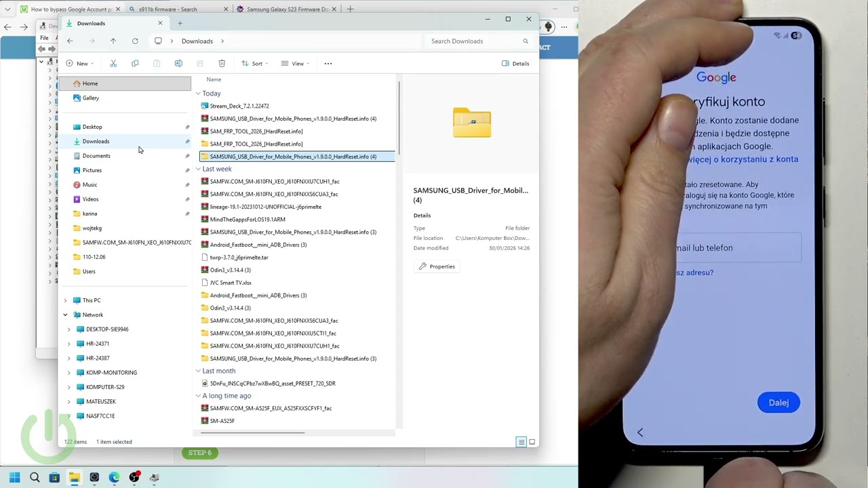Collapse the Last month group

click(198, 371)
